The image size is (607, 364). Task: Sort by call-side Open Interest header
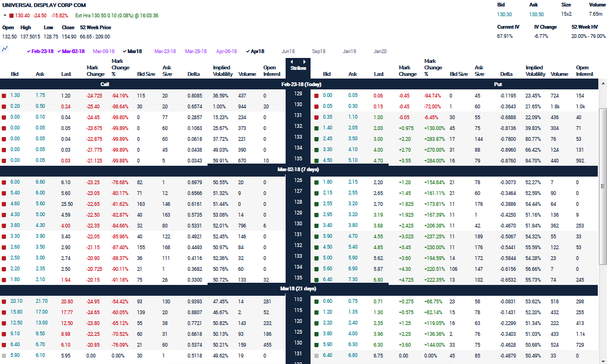pyautogui.click(x=272, y=71)
